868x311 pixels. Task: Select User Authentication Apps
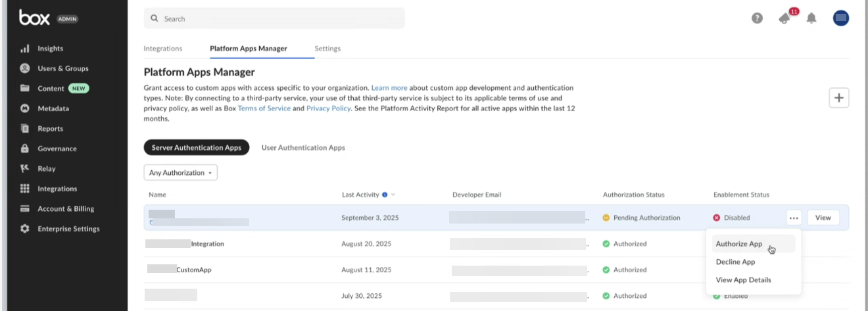coord(303,148)
